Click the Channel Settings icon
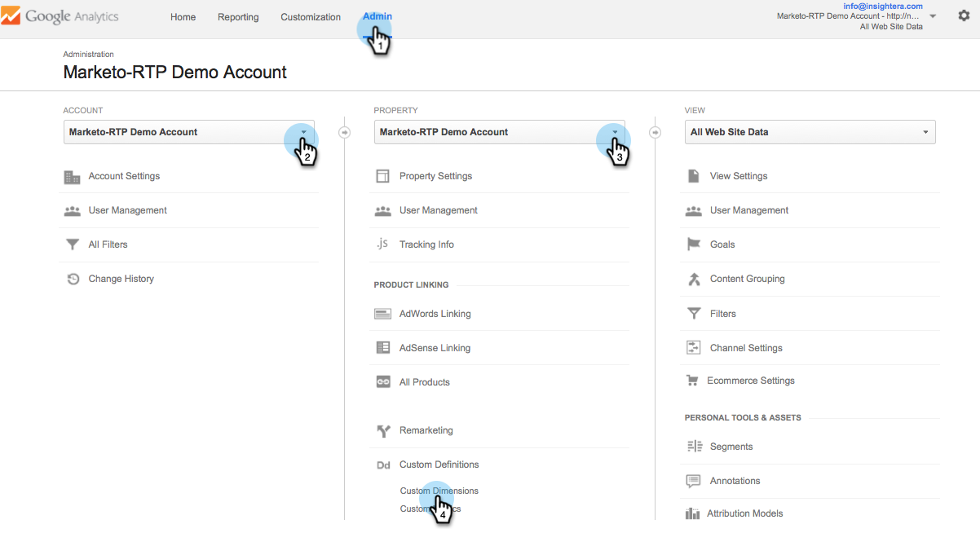Screen dimensions: 980x533 coord(694,348)
